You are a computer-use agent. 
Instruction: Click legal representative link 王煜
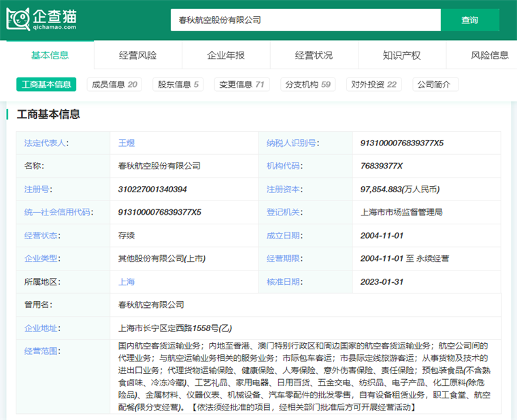127,143
